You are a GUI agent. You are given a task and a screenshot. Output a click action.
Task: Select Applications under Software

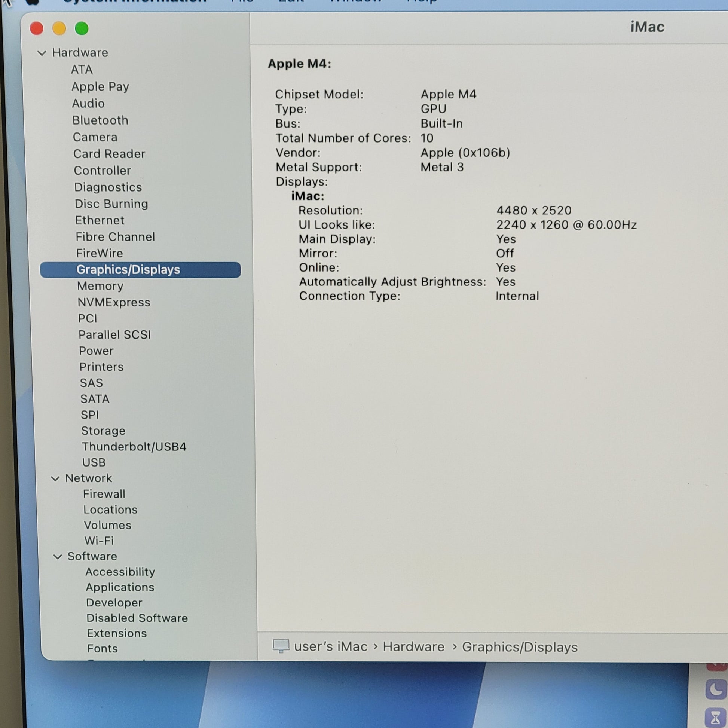coord(120,587)
